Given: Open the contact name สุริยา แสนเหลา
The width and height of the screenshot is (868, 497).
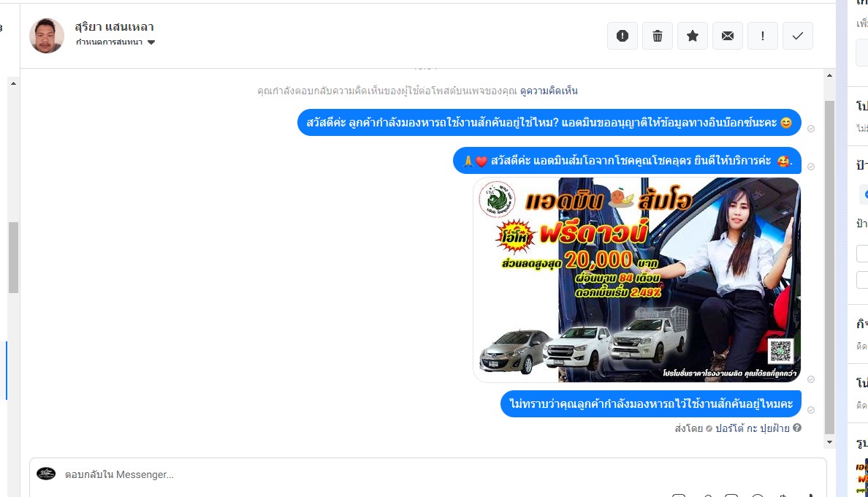Looking at the screenshot, I should click(114, 26).
